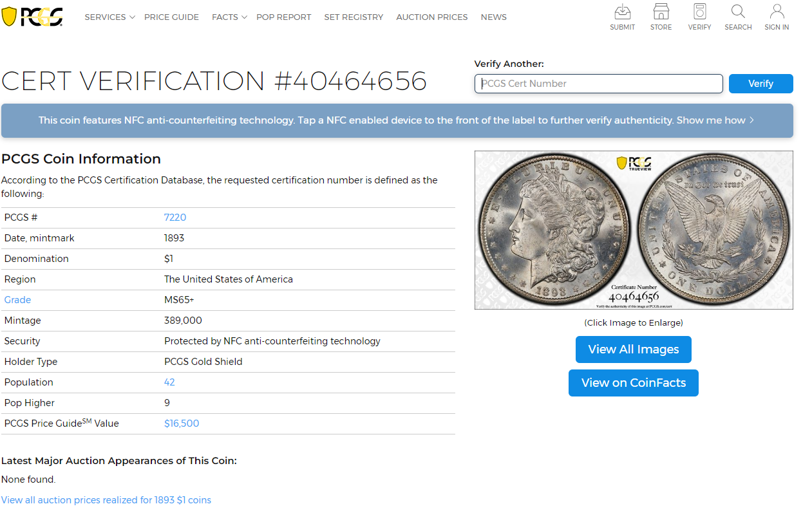The width and height of the screenshot is (812, 522).
Task: Click the Sign In person icon
Action: click(777, 12)
